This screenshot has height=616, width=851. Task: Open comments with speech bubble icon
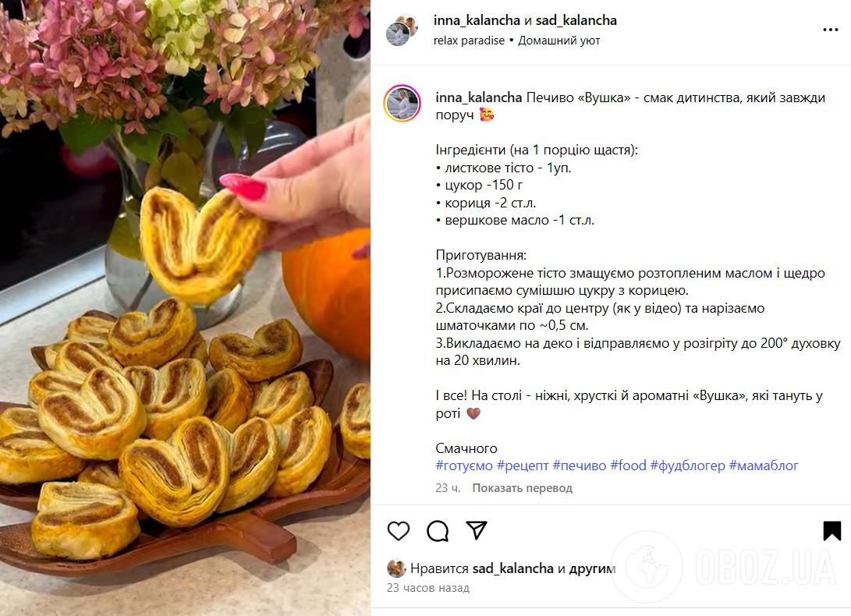[438, 531]
